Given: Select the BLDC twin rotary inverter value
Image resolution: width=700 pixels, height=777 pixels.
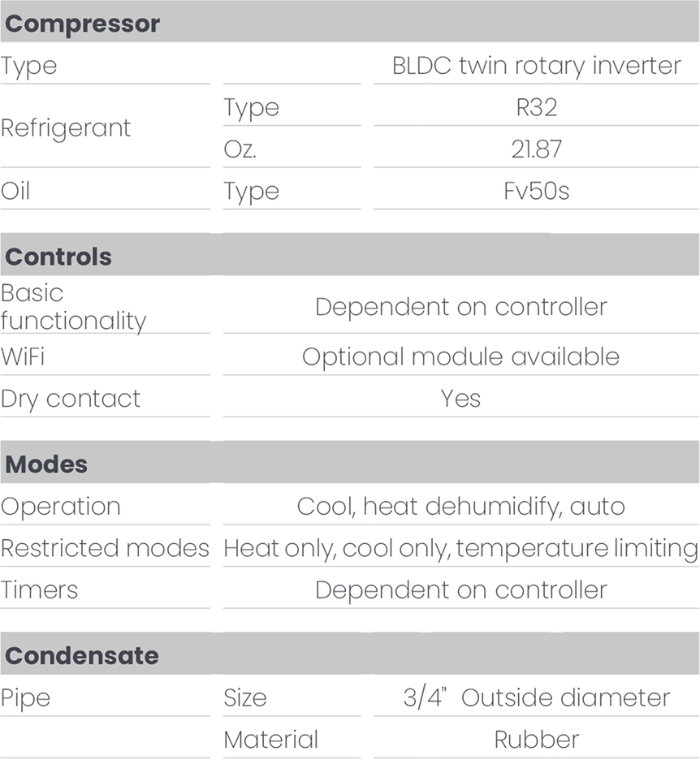Looking at the screenshot, I should [x=537, y=66].
